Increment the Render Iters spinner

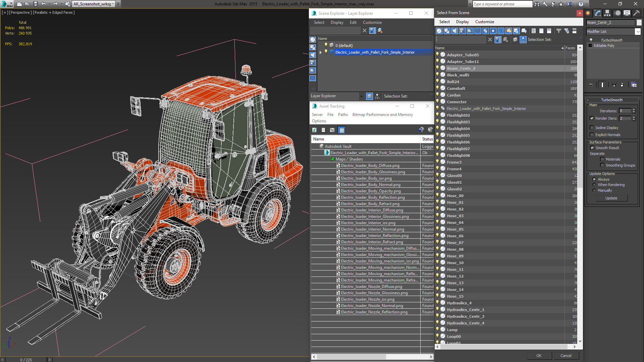634,117
